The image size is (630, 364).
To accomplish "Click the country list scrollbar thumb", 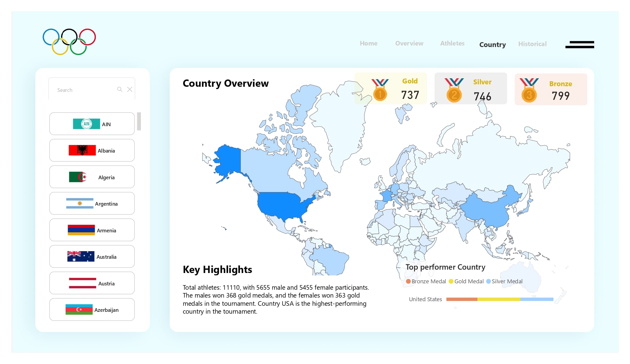I will click(139, 121).
